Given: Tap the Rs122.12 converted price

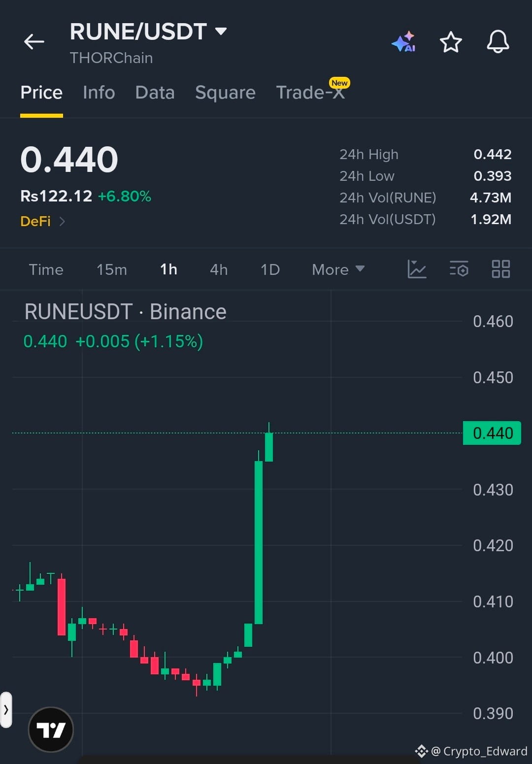Looking at the screenshot, I should pyautogui.click(x=56, y=196).
